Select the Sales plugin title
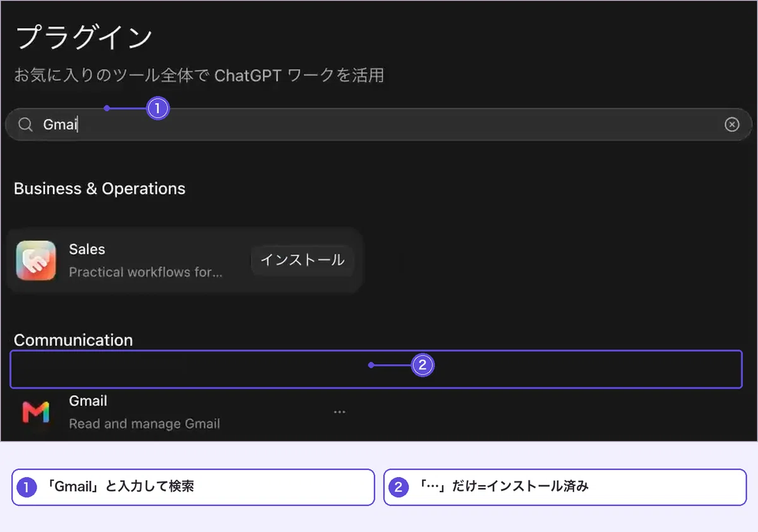 pos(87,249)
